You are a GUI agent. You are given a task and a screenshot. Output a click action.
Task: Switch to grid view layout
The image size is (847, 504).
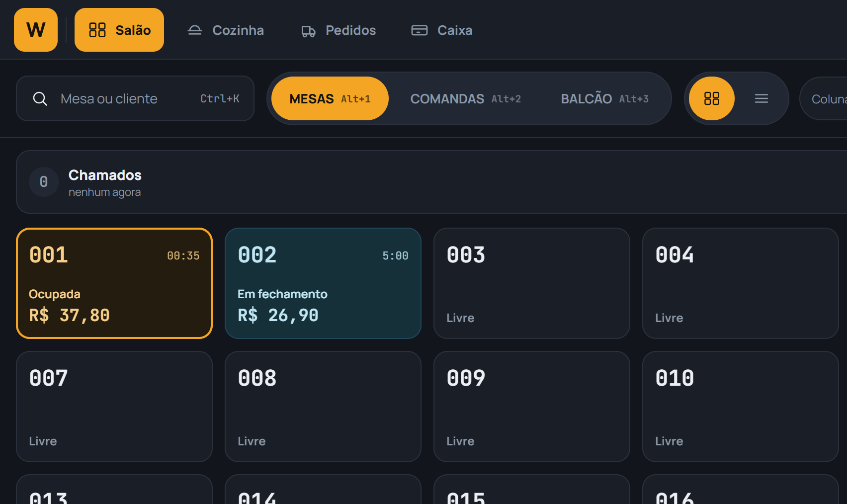(712, 98)
